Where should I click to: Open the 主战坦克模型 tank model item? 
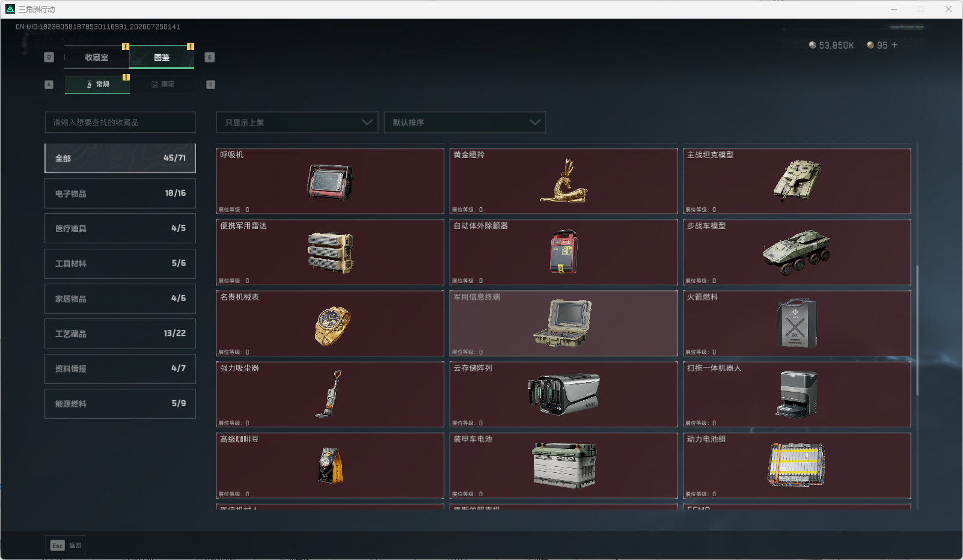(x=797, y=179)
